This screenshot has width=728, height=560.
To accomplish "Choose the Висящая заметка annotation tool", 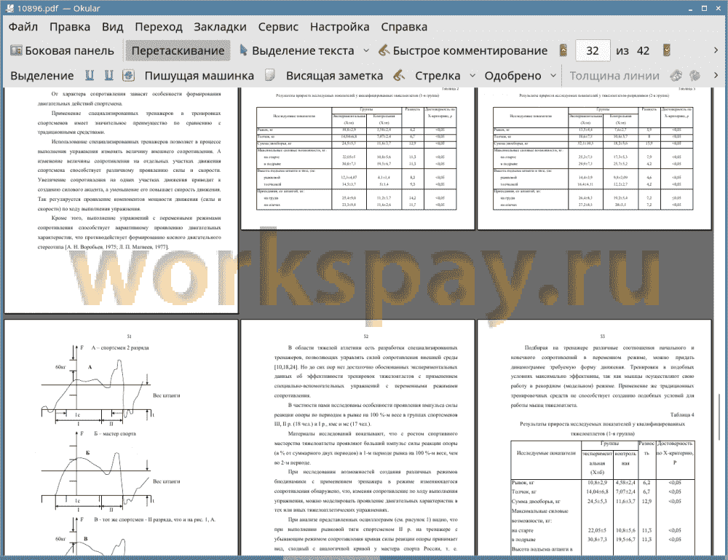I will pos(334,76).
